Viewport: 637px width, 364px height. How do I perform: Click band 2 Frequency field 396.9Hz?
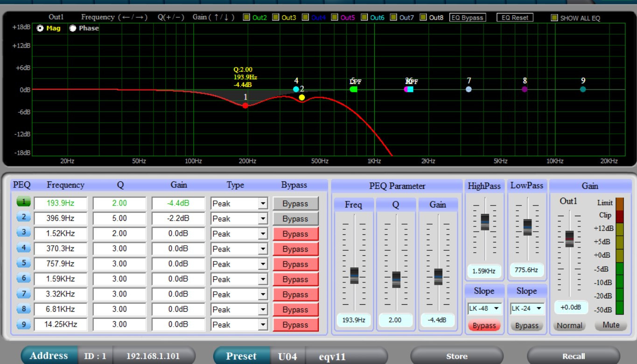tap(61, 218)
